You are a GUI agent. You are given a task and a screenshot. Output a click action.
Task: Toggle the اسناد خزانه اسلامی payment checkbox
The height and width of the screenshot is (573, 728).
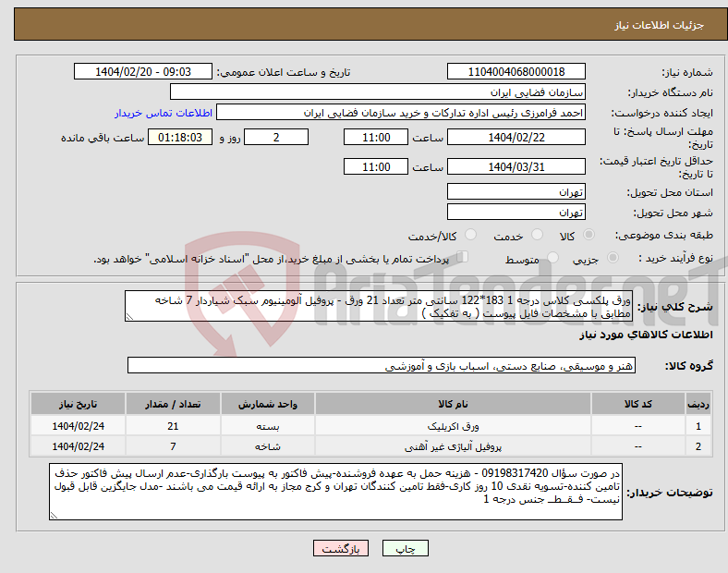(463, 257)
